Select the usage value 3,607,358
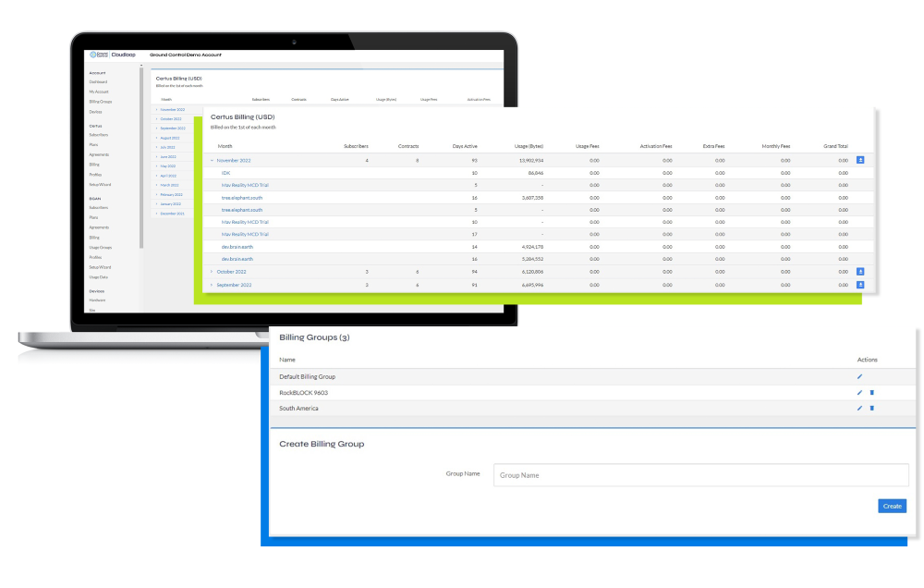This screenshot has width=924, height=588. click(x=533, y=198)
